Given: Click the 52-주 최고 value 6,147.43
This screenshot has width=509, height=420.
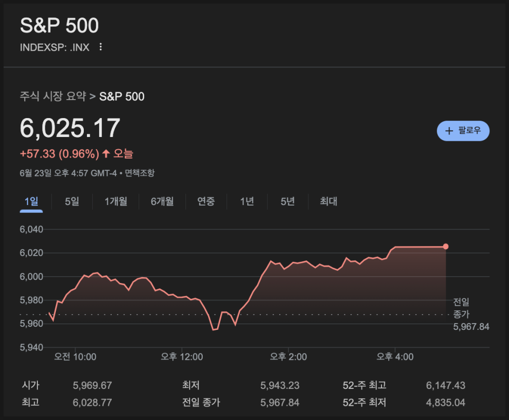Looking at the screenshot, I should click(446, 385).
